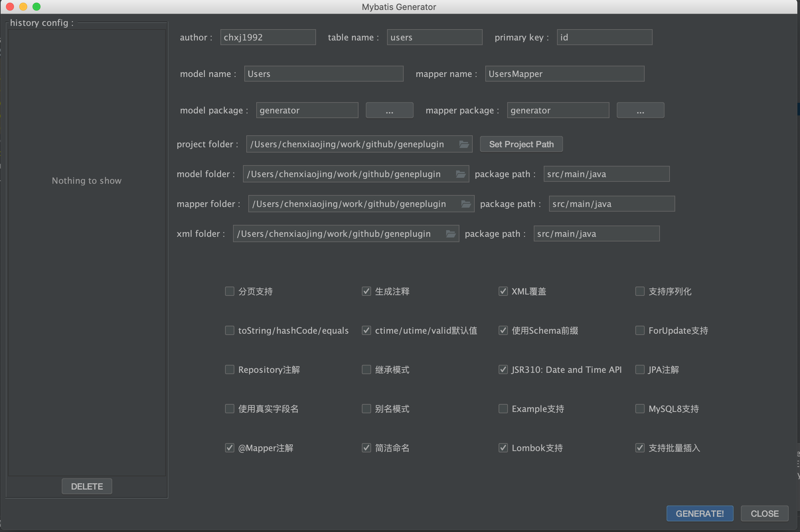
Task: Disable the @Mapper注解 checkbox
Action: coord(229,448)
